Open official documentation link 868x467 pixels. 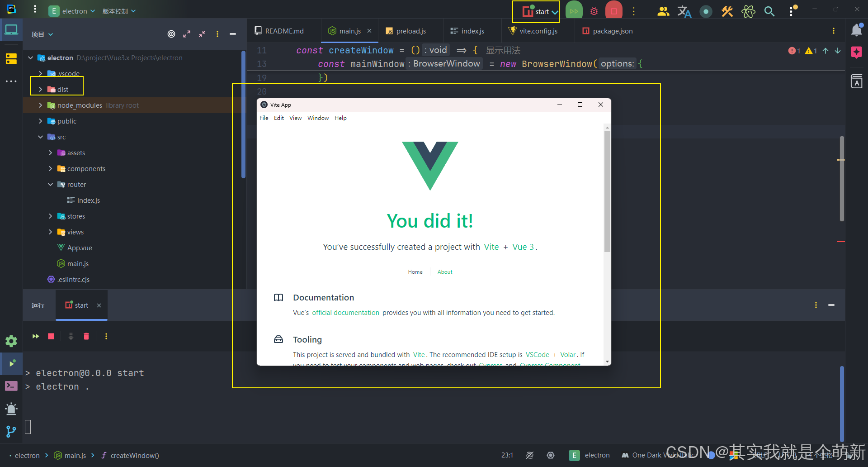(345, 313)
